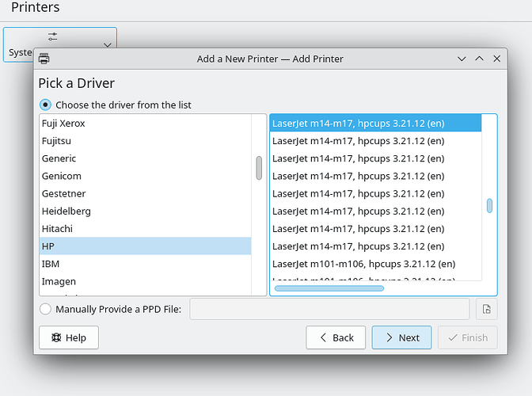Image resolution: width=532 pixels, height=396 pixels.
Task: Click the PPD file browse icon button
Action: pyautogui.click(x=487, y=309)
